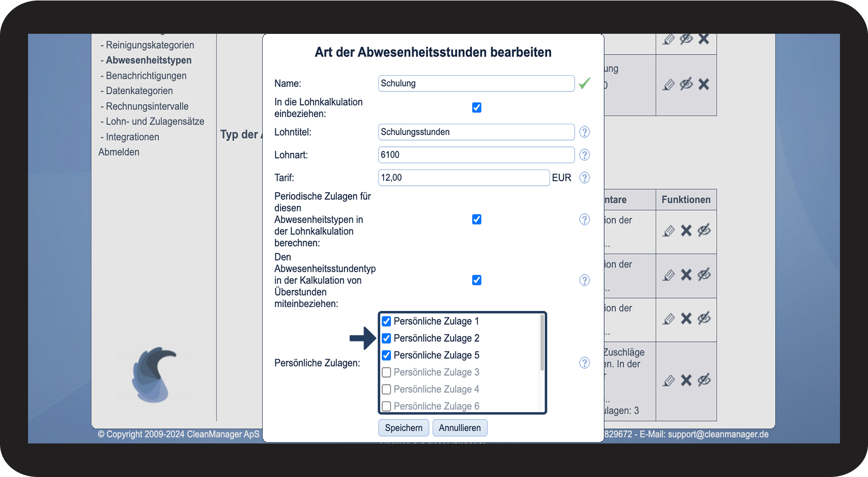Open help for the Lohntitel field
The width and height of the screenshot is (868, 477).
584,132
